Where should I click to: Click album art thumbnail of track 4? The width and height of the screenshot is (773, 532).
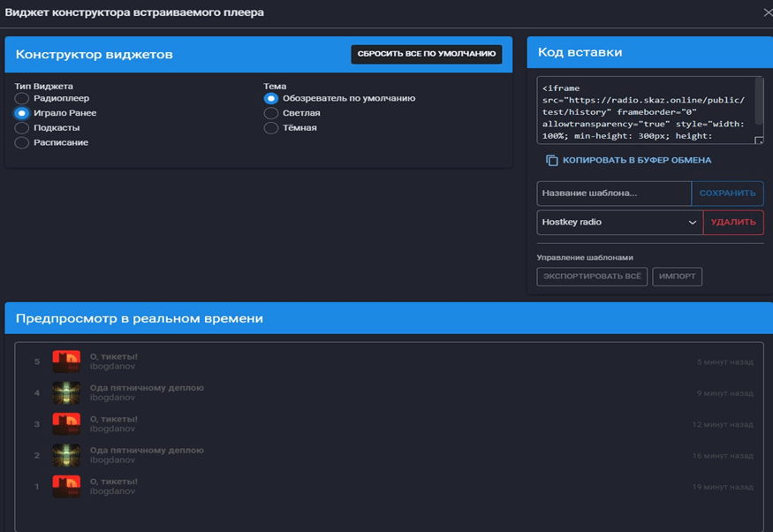(66, 392)
